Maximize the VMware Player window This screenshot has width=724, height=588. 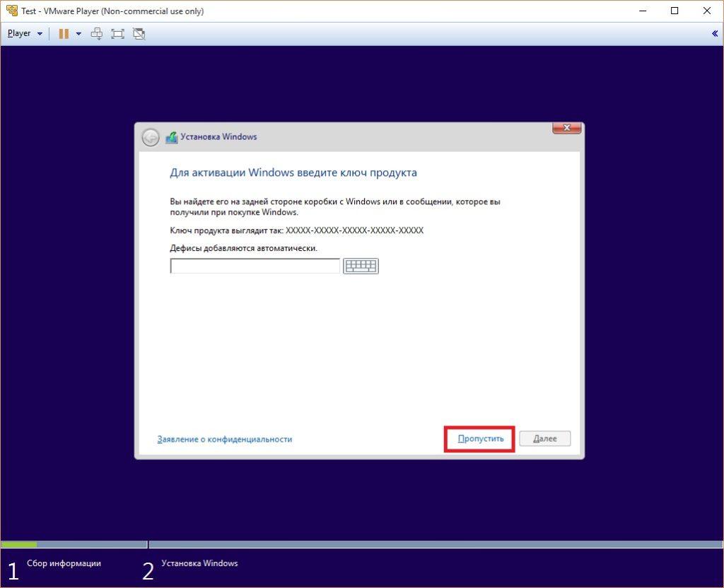point(675,11)
